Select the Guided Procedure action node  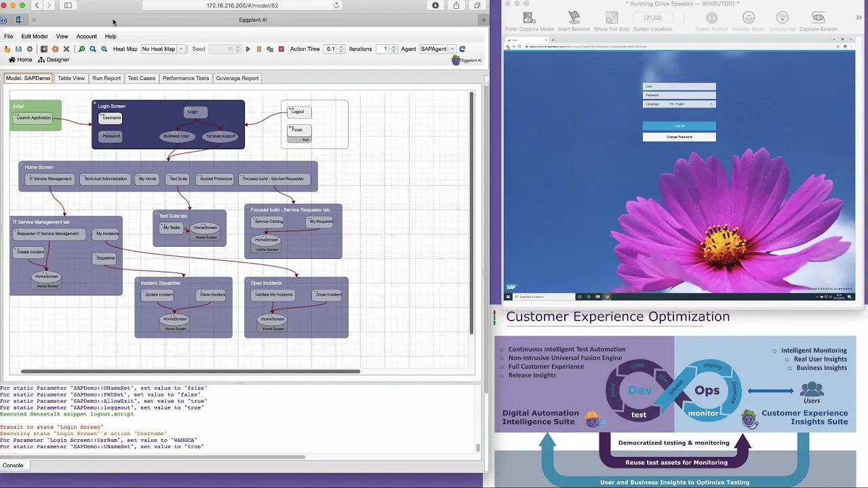(216, 179)
